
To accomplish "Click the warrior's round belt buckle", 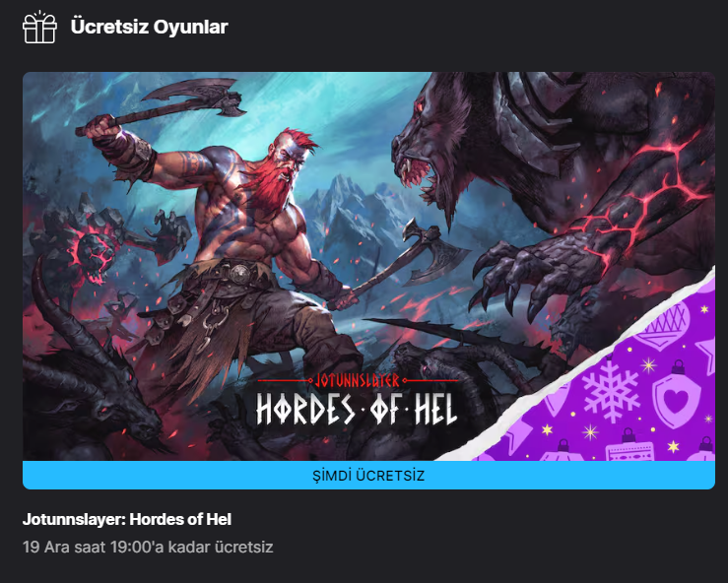I will [241, 274].
